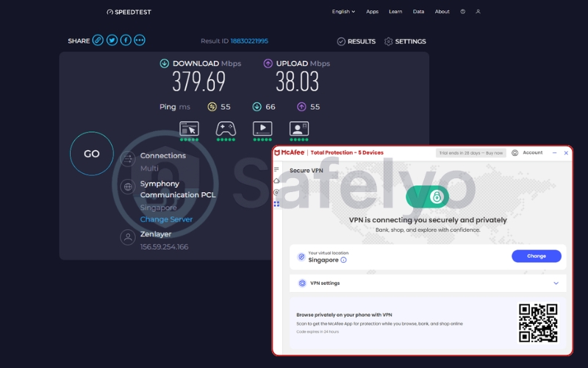
Task: Click the VPN QR code image
Action: (x=538, y=323)
